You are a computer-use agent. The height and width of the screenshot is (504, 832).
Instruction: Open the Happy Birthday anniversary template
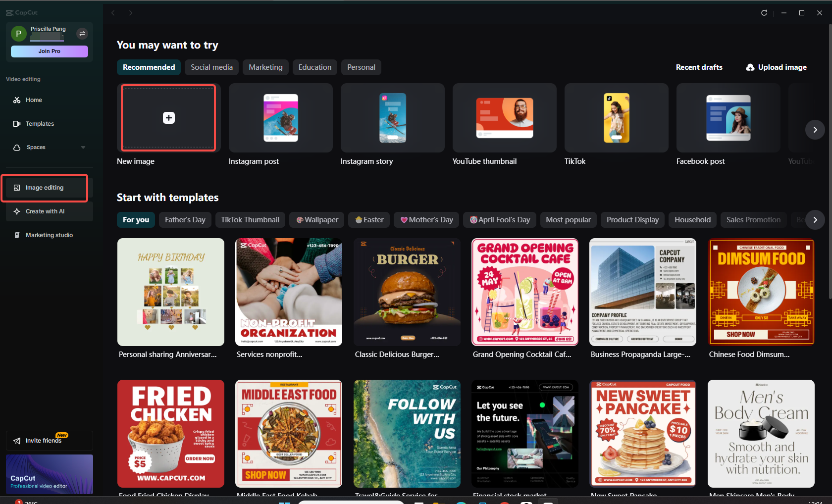(171, 292)
